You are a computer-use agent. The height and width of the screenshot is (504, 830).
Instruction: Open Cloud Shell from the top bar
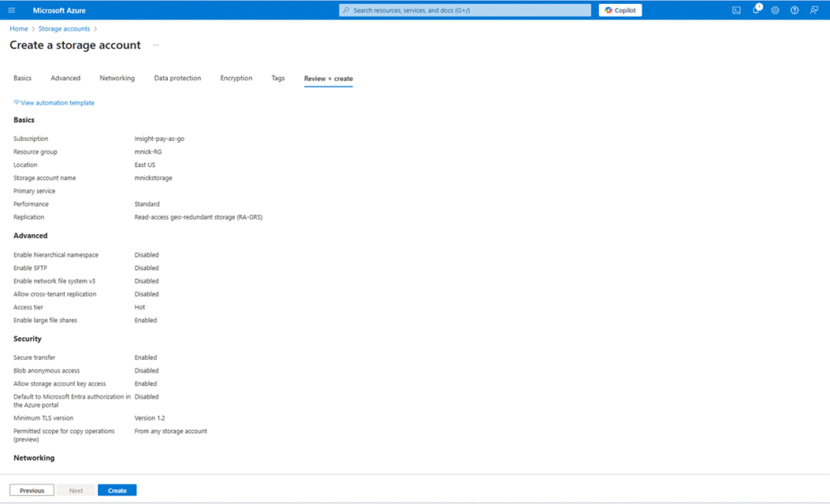pos(736,11)
